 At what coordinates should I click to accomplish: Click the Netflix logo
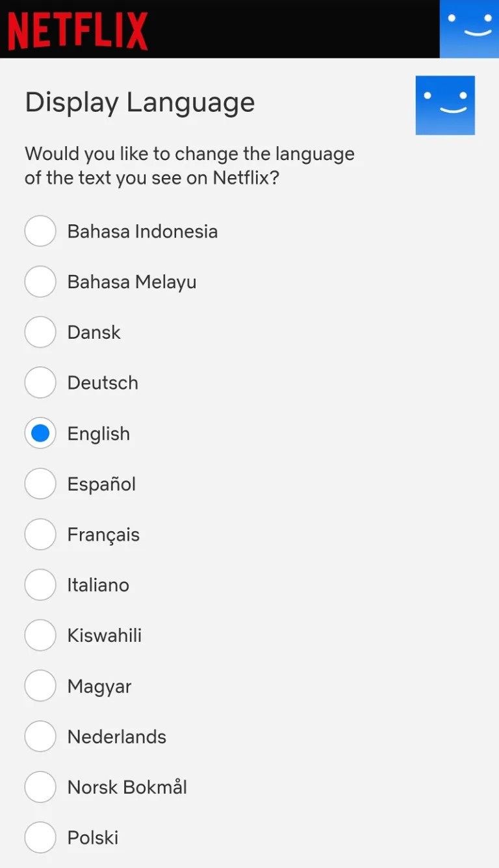78,29
